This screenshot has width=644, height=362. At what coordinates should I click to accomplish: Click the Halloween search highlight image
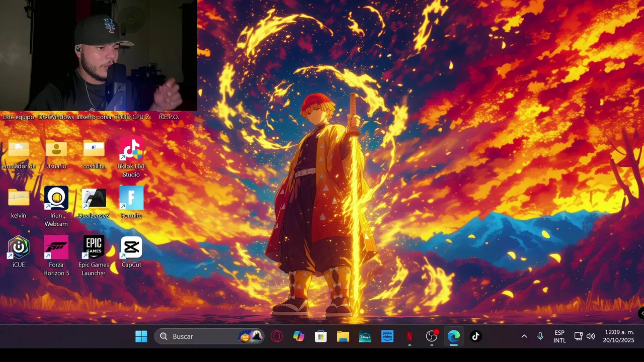251,336
